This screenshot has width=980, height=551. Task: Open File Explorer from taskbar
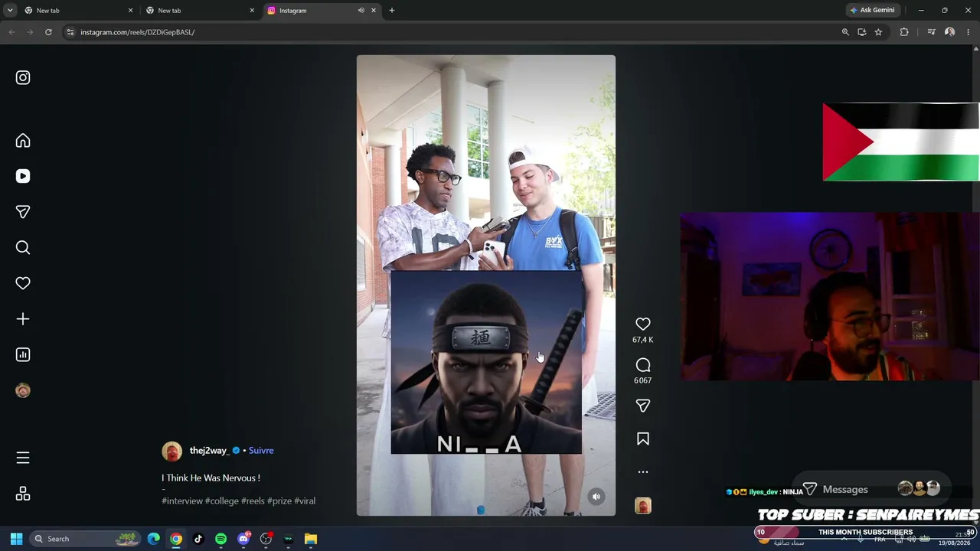[x=311, y=539]
